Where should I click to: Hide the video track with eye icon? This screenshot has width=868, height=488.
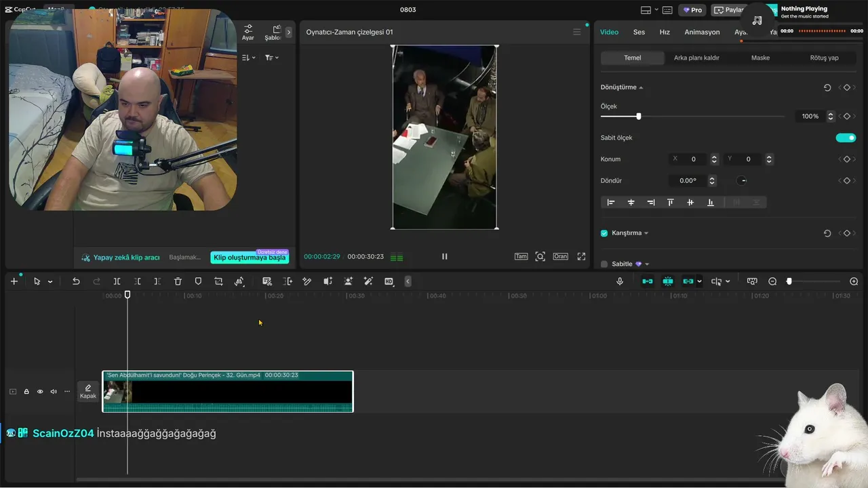(x=40, y=392)
